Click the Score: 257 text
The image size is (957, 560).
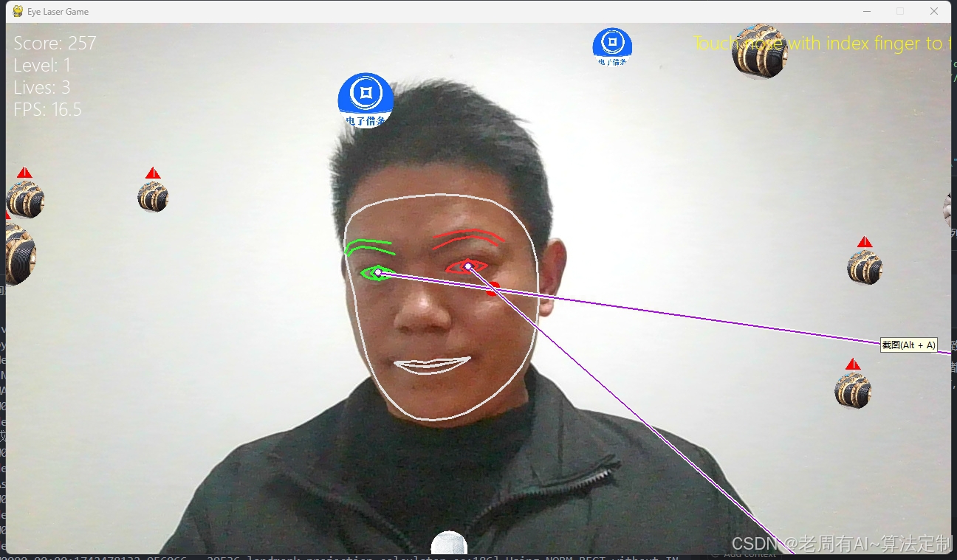coord(55,43)
